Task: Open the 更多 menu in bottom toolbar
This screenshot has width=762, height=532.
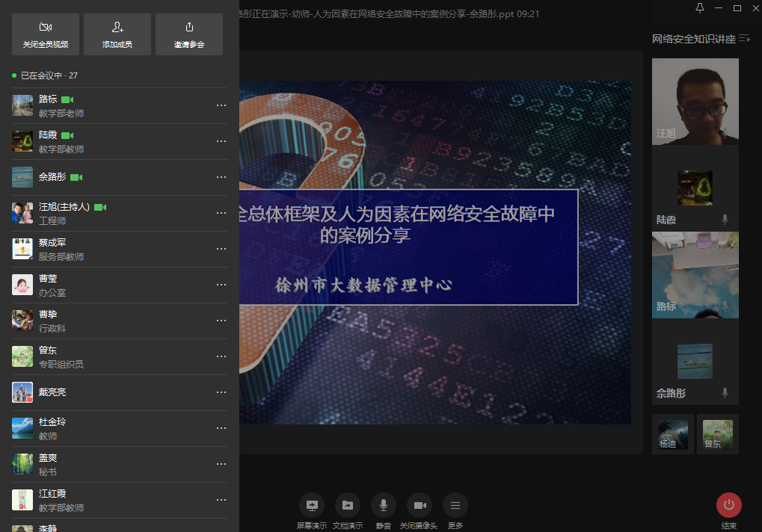Action: tap(455, 506)
